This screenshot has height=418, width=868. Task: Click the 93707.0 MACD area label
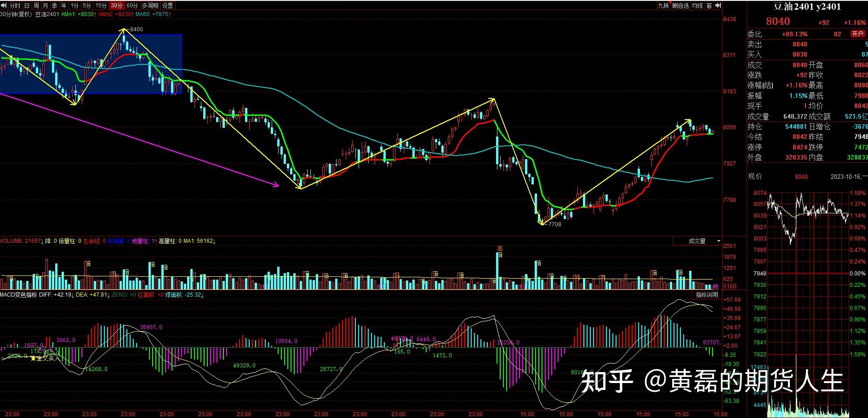click(712, 343)
